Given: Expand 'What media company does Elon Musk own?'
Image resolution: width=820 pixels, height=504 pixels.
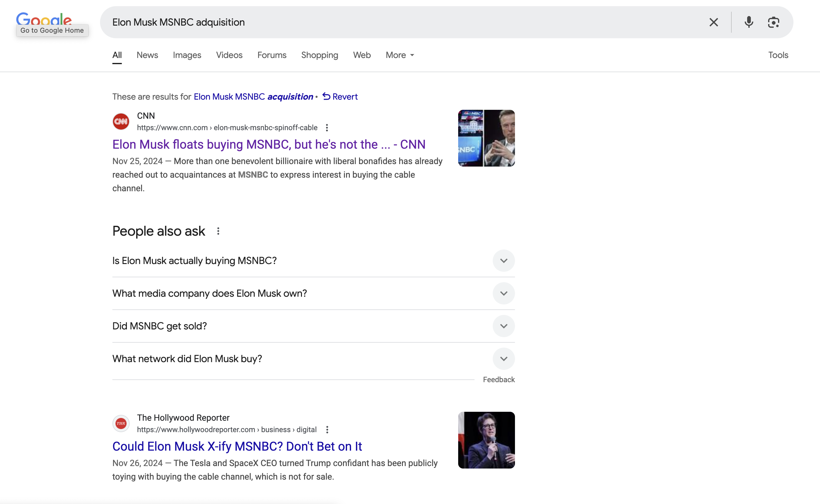Looking at the screenshot, I should coord(313,293).
